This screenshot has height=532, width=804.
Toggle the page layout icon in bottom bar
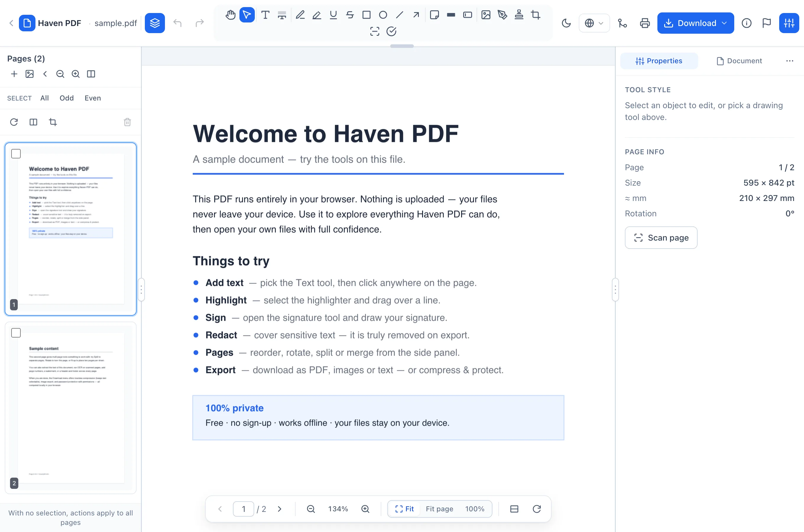514,509
